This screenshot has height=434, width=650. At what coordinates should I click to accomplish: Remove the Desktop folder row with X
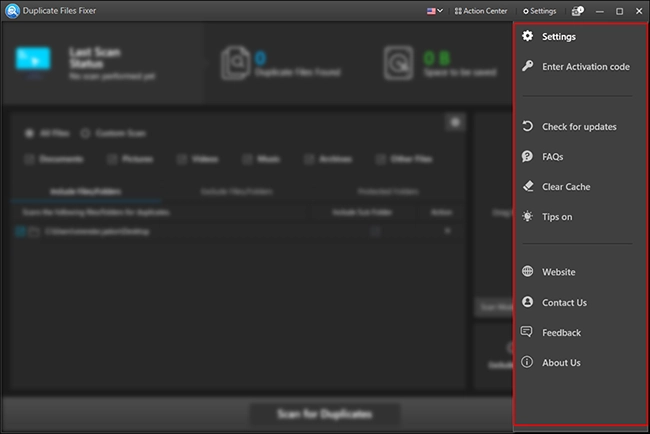click(447, 231)
